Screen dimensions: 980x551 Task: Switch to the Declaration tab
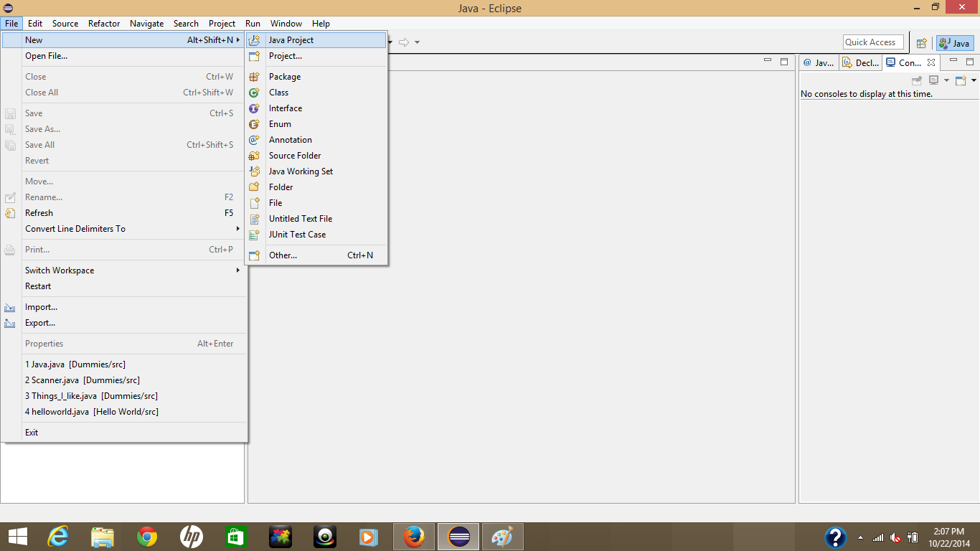[x=861, y=62]
